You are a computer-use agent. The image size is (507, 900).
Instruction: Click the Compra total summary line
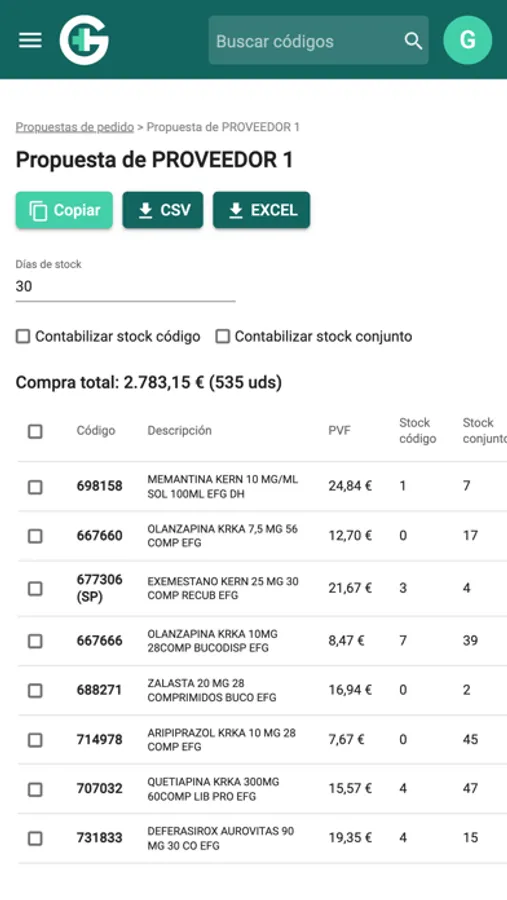(x=149, y=382)
